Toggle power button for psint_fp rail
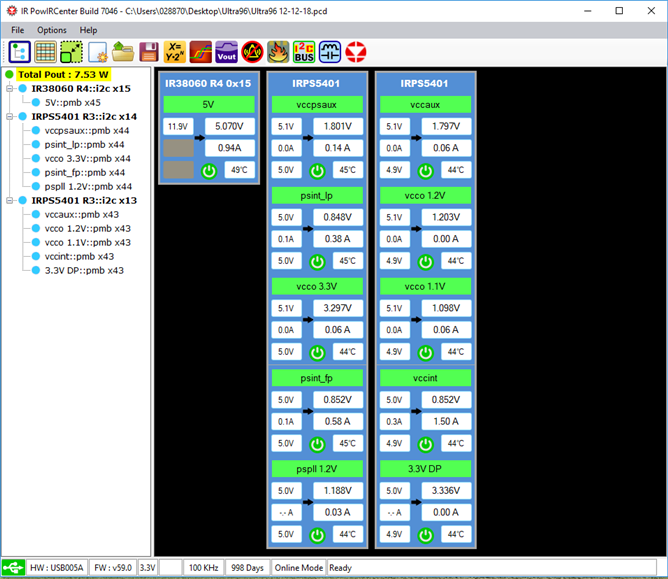The height and width of the screenshot is (579, 668). point(317,444)
